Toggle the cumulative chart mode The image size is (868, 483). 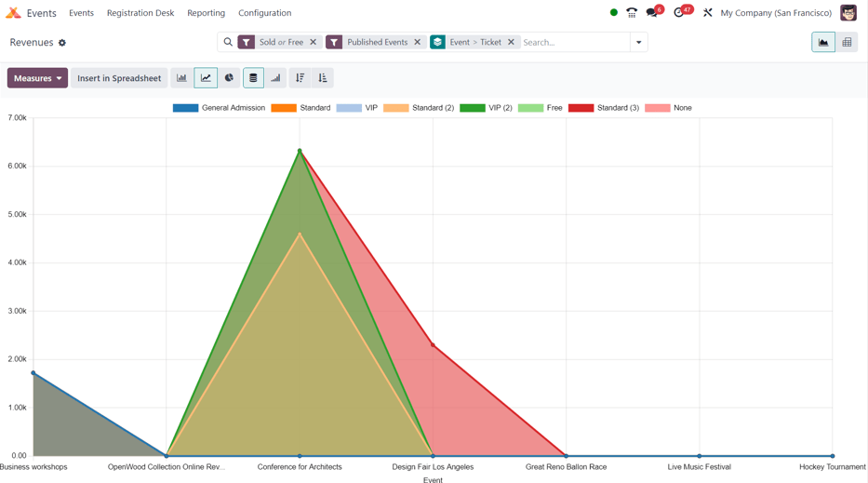pos(275,78)
